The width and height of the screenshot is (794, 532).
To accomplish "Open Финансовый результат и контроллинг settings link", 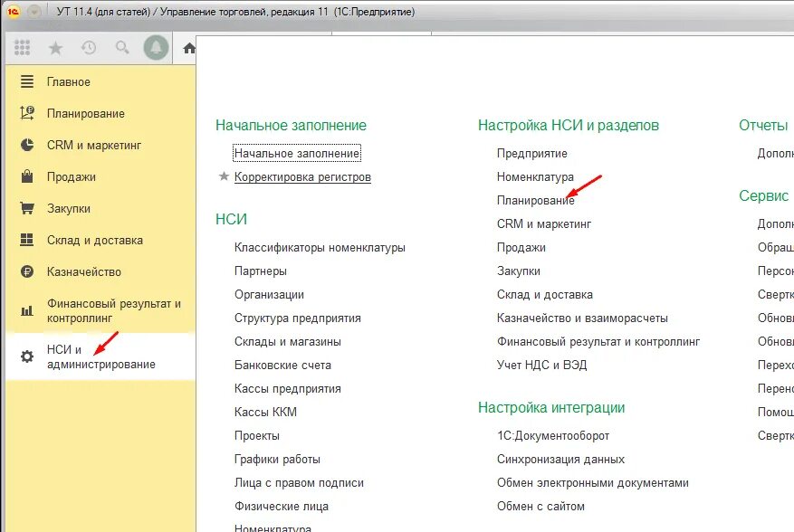I will tap(598, 342).
